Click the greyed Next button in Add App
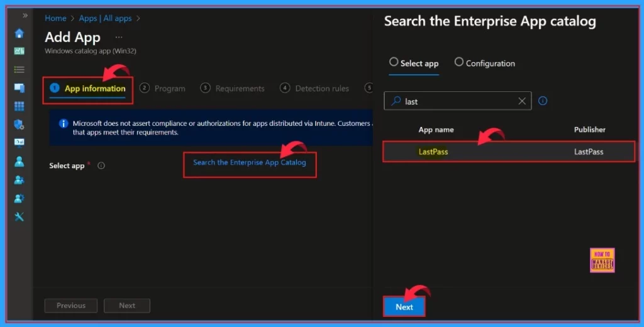Screen dimensions: 644x327 pos(127,306)
